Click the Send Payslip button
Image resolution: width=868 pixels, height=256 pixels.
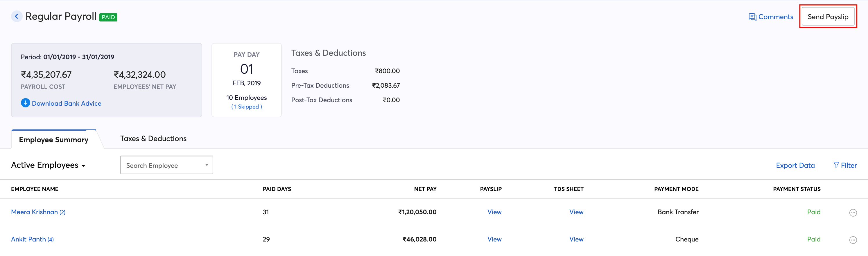tap(828, 17)
